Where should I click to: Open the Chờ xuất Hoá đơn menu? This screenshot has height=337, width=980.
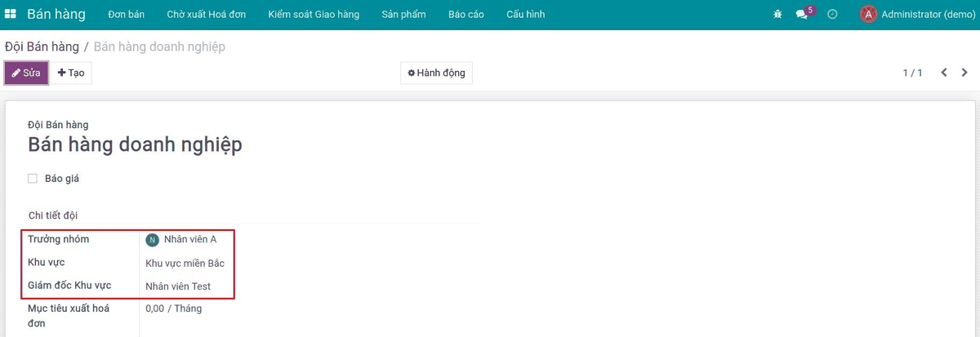point(207,14)
